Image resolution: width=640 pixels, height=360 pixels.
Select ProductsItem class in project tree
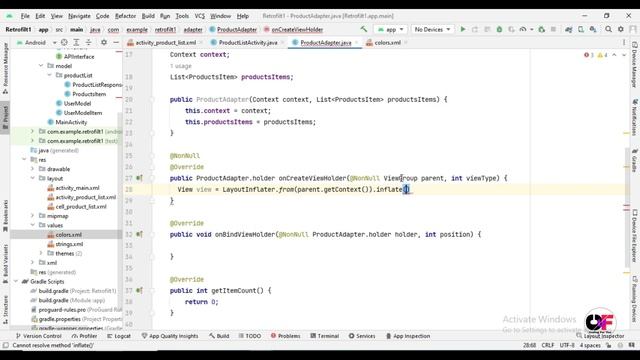coord(85,94)
